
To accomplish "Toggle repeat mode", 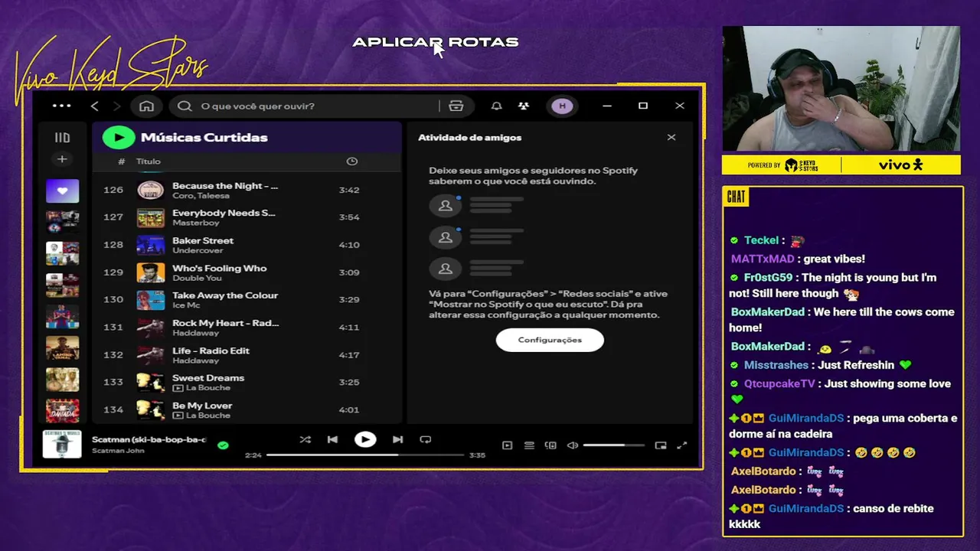I will [x=426, y=439].
